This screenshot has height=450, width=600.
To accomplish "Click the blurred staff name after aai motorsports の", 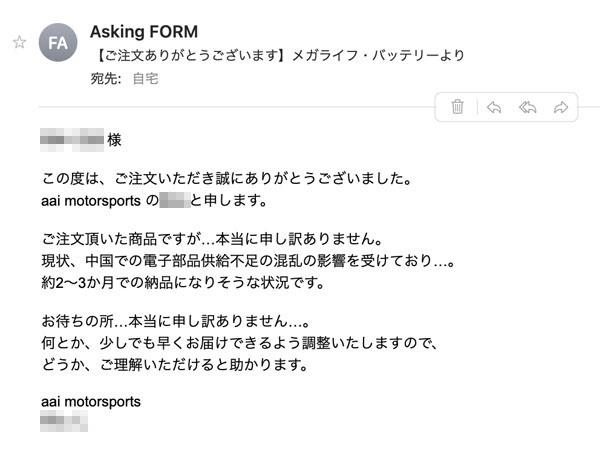I will click(174, 201).
